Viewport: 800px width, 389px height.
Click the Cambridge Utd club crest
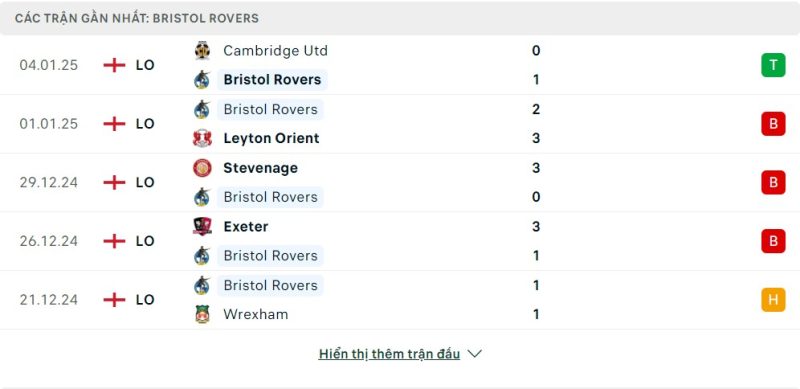202,51
